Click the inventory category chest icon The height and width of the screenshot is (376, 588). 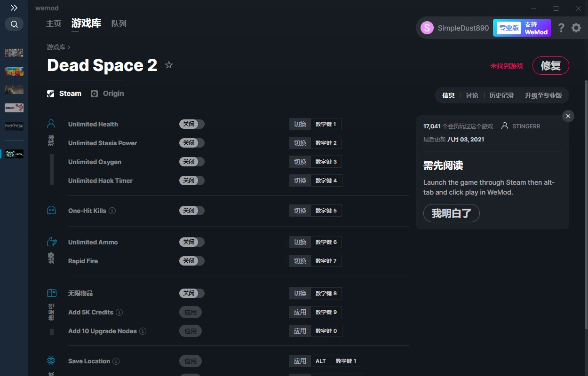coord(51,293)
